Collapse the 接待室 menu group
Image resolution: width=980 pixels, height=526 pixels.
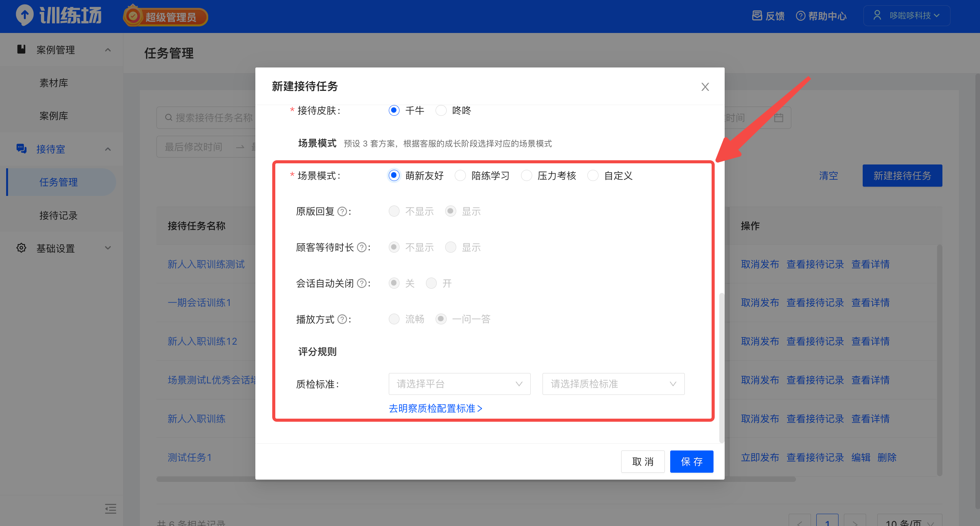coord(108,149)
